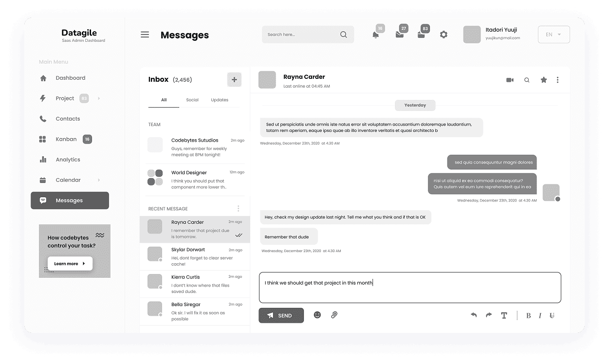Viewport: 609px width, 364px height.
Task: Open the RECENT MESSAGE options kebab menu
Action: 238,208
